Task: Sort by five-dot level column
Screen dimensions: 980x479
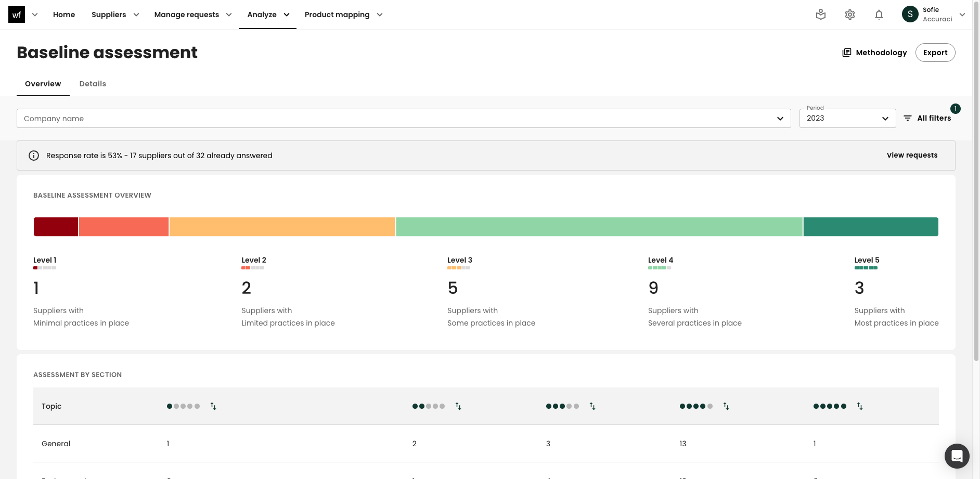Action: (860, 406)
